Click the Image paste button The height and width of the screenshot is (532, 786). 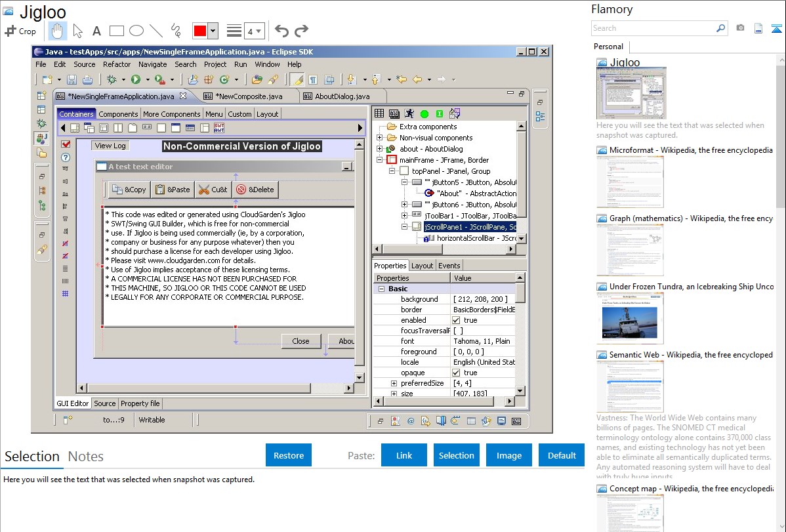click(x=508, y=455)
